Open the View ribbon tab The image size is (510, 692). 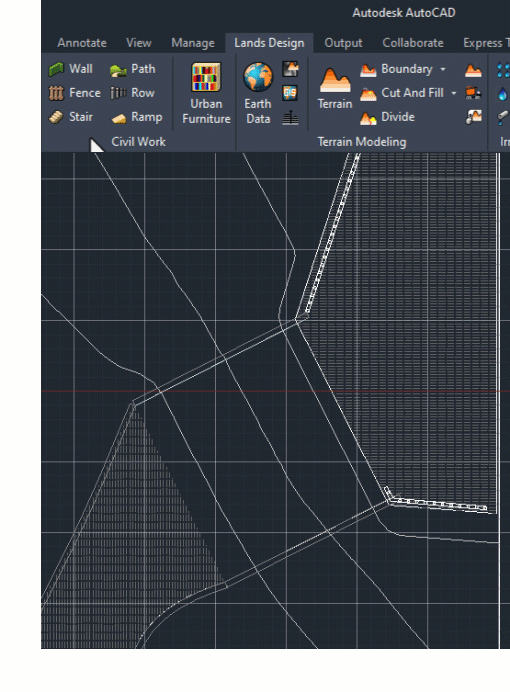pyautogui.click(x=139, y=43)
